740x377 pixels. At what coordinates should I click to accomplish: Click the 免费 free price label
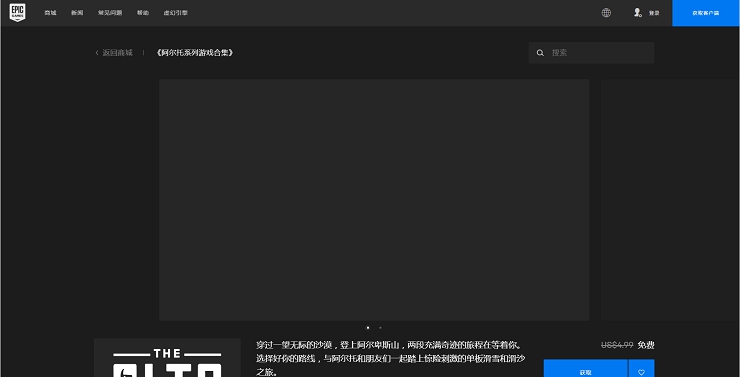[x=646, y=345]
